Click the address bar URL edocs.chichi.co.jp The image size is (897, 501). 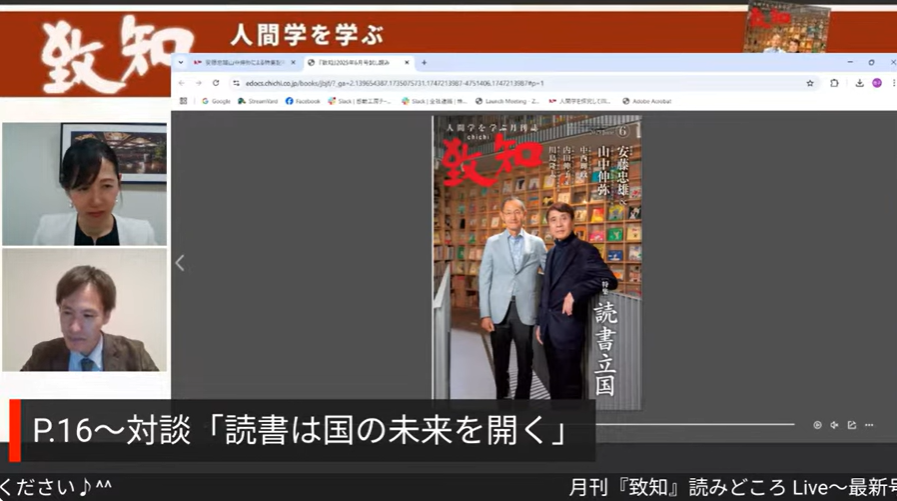point(394,84)
